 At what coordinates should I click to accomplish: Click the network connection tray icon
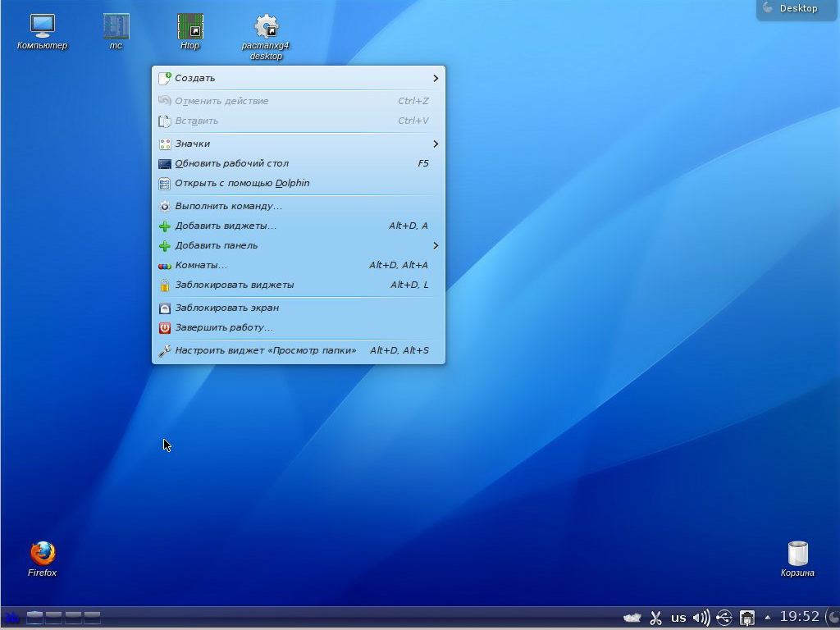(746, 618)
